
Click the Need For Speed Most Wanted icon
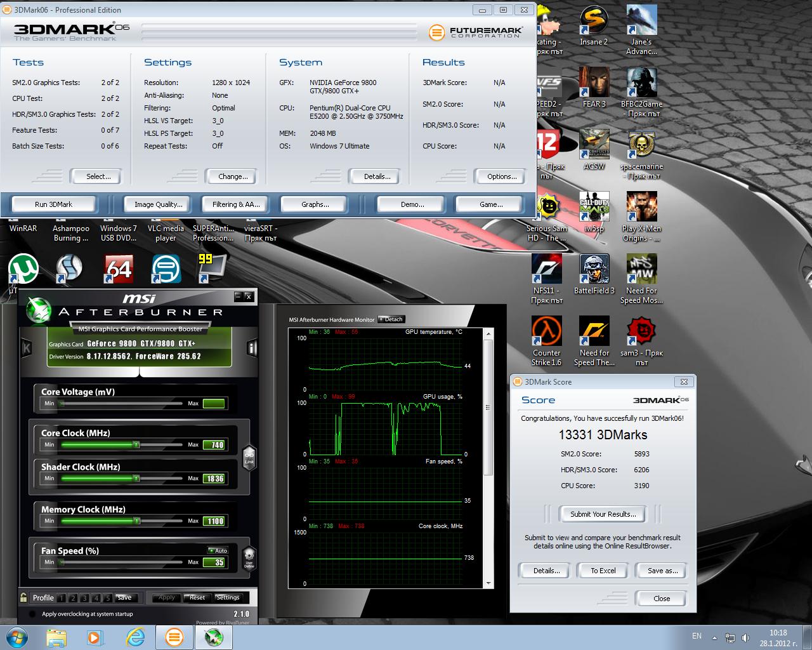click(x=641, y=279)
